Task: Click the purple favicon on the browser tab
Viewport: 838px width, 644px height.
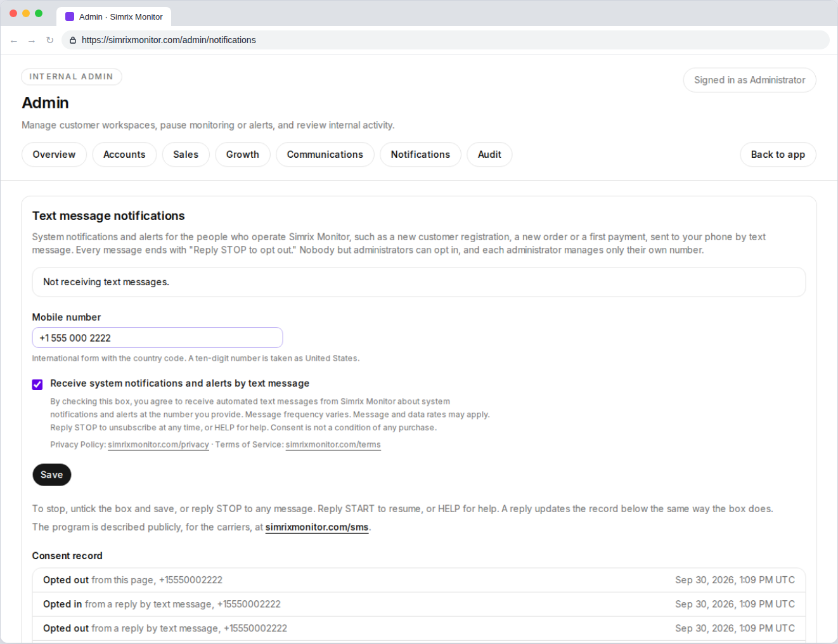Action: point(70,16)
